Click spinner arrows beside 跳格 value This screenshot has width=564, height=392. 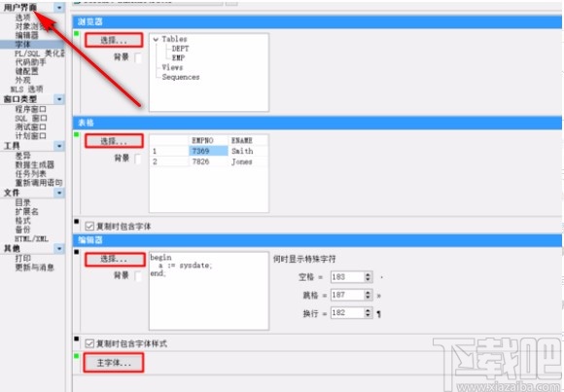(x=368, y=295)
